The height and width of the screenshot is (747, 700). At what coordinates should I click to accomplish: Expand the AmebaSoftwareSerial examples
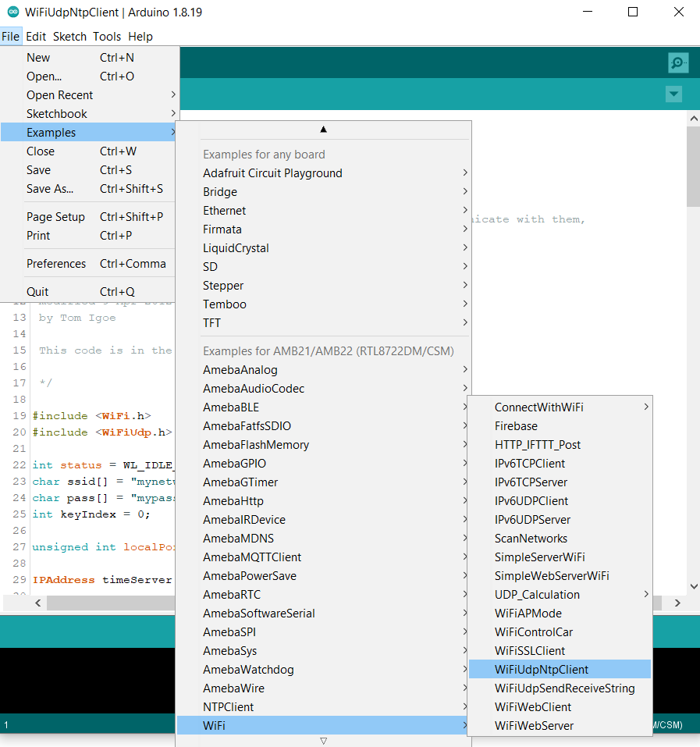pyautogui.click(x=323, y=613)
